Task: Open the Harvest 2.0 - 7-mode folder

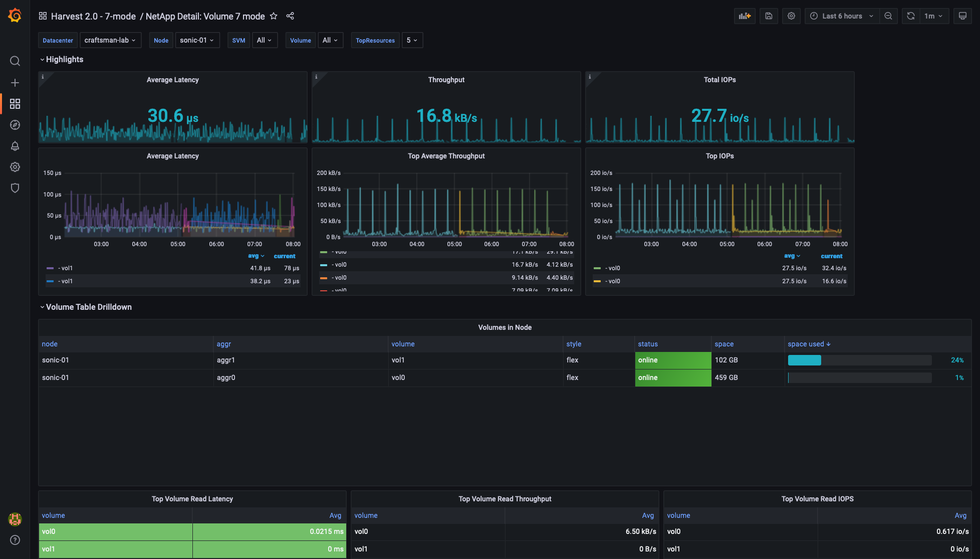Action: click(94, 16)
